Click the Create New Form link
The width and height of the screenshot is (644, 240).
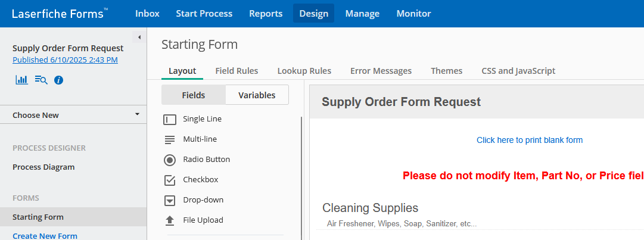point(45,236)
